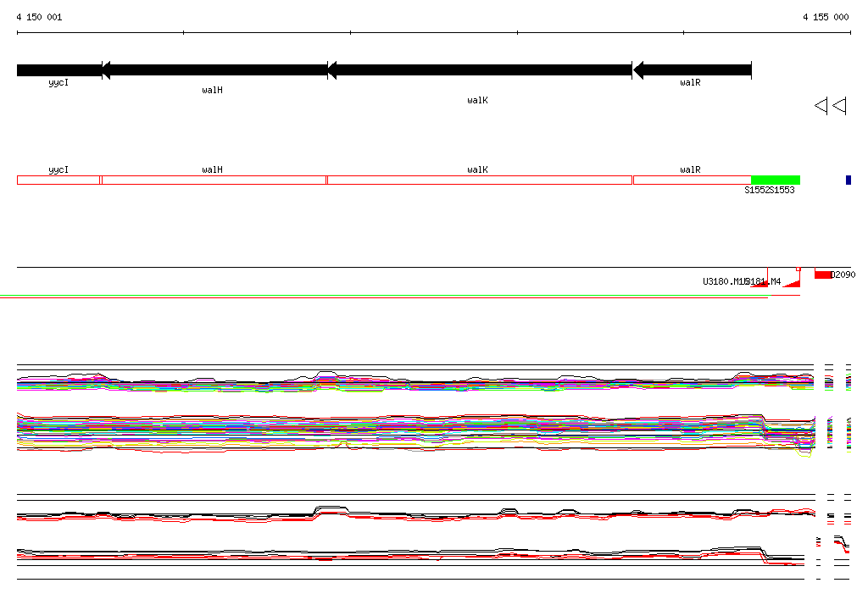This screenshot has height=605, width=868.
Task: Click the walH label under black arrow
Action: (x=213, y=90)
